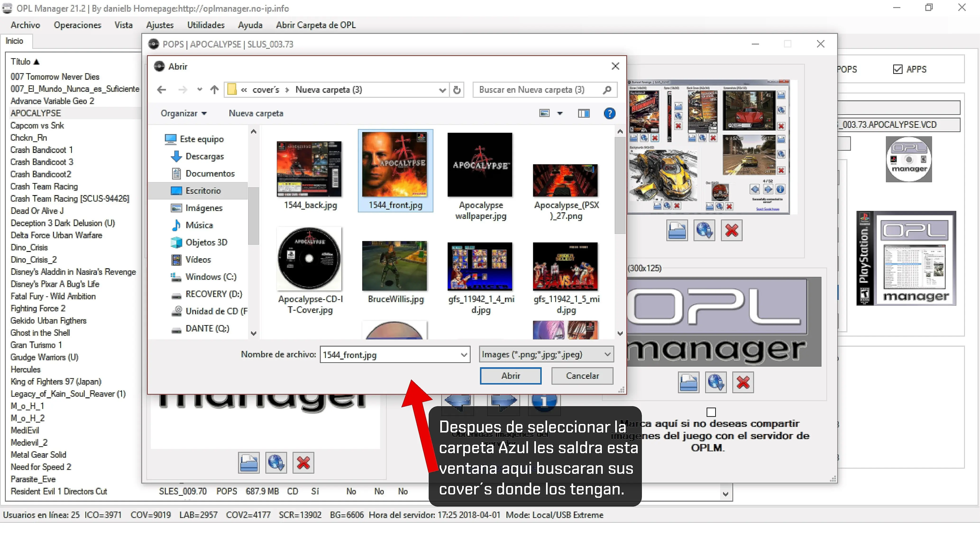This screenshot has width=980, height=551.
Task: Open the RECOVERY (D:) drive
Action: pos(206,294)
